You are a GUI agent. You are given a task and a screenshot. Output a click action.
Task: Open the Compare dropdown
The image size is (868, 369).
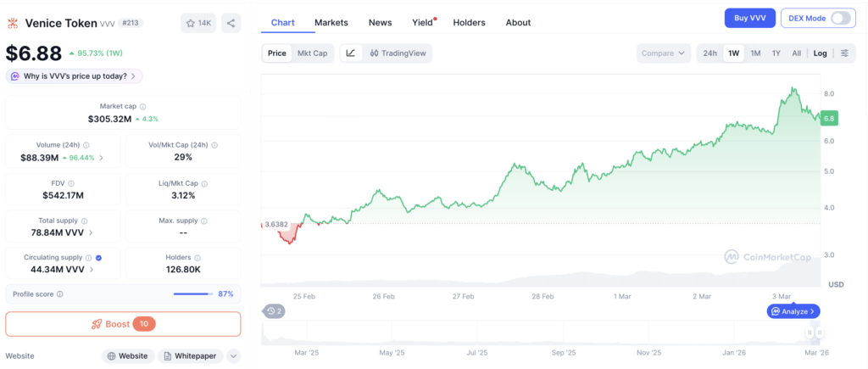pos(664,53)
